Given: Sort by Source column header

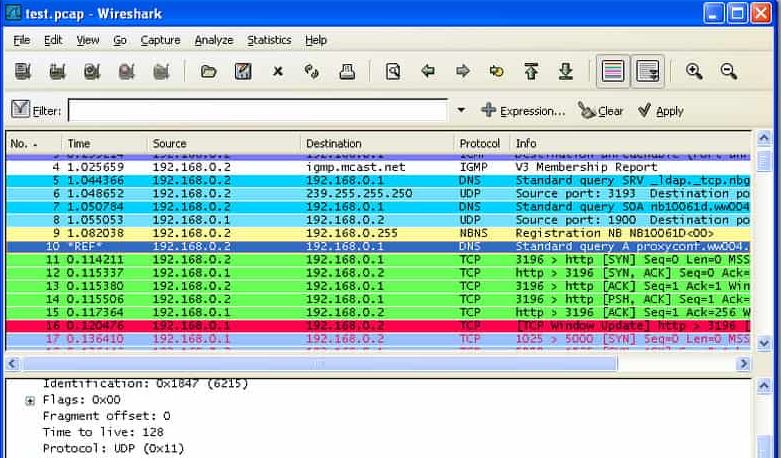Looking at the screenshot, I should tap(224, 143).
